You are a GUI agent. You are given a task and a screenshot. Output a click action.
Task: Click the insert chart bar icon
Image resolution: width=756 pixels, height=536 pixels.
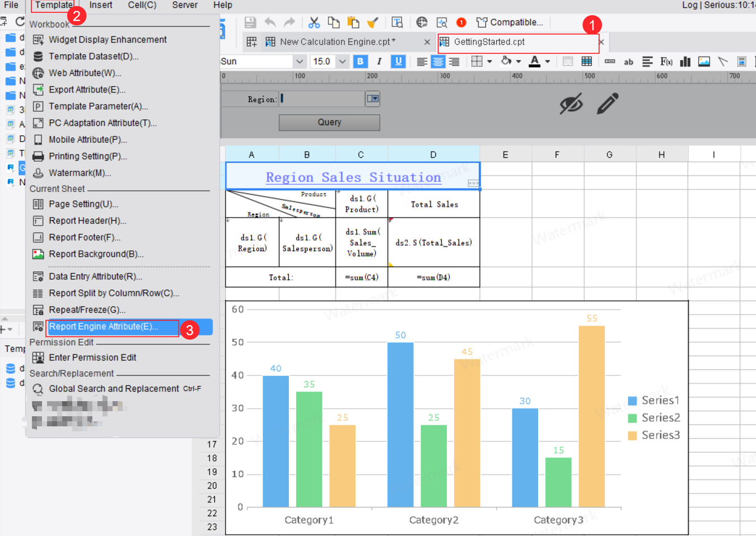click(x=685, y=62)
